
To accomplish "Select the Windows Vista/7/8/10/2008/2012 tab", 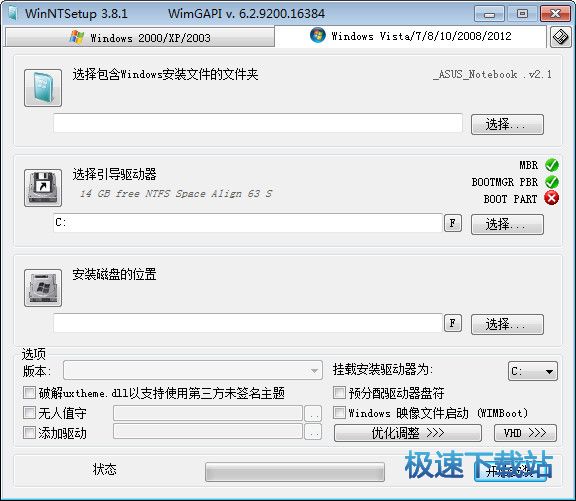I will [x=410, y=36].
